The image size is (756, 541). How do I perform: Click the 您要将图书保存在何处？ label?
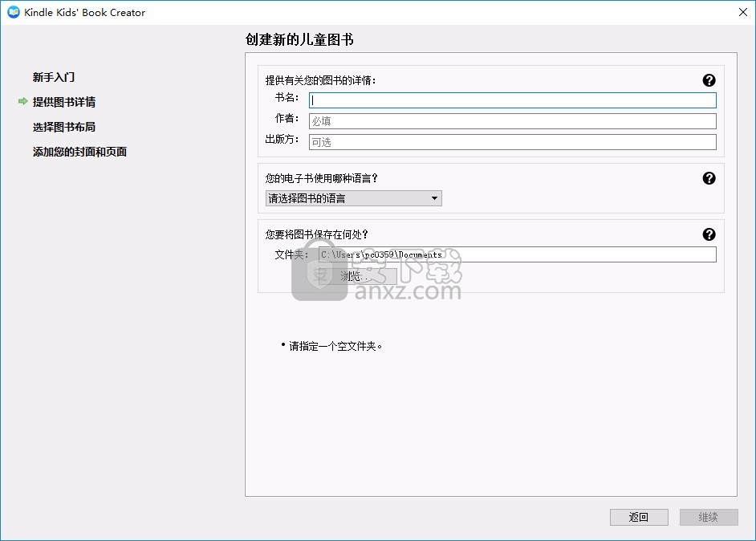pyautogui.click(x=317, y=234)
